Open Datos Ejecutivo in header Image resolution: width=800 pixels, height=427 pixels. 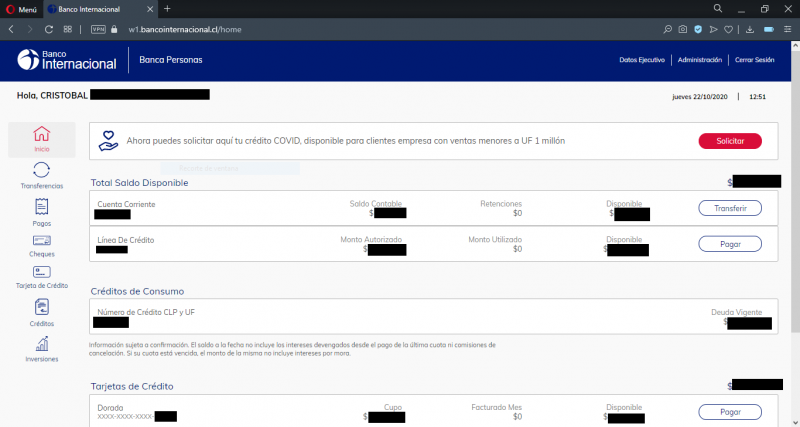coord(642,60)
